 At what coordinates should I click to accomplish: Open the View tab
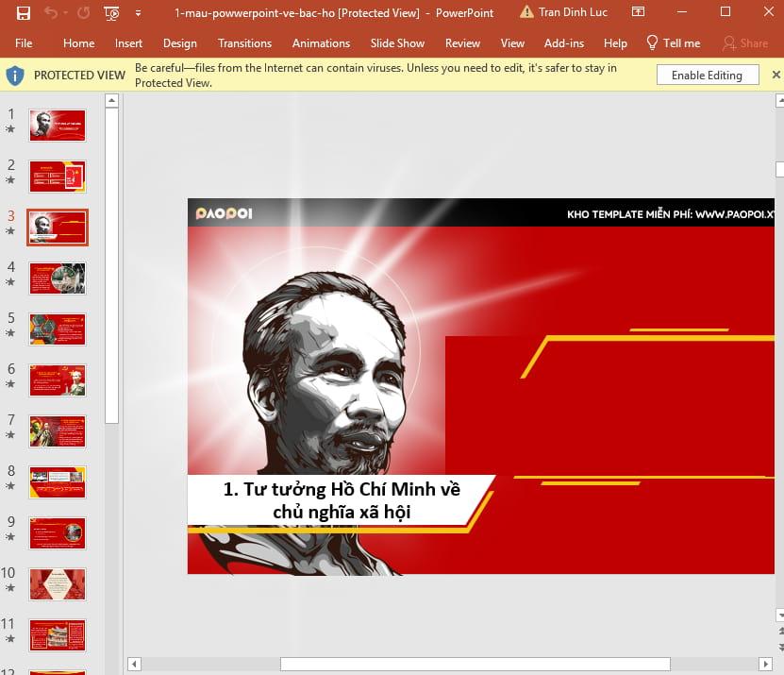point(512,43)
